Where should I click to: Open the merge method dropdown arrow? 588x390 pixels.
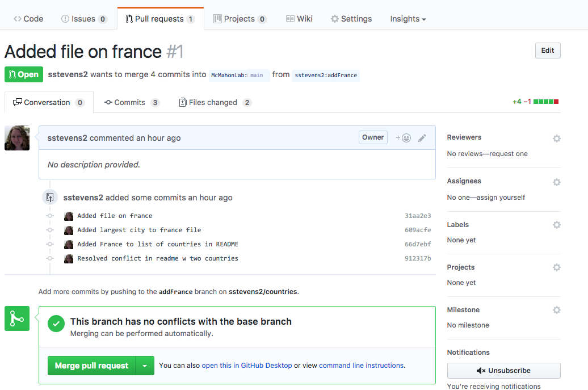point(145,366)
